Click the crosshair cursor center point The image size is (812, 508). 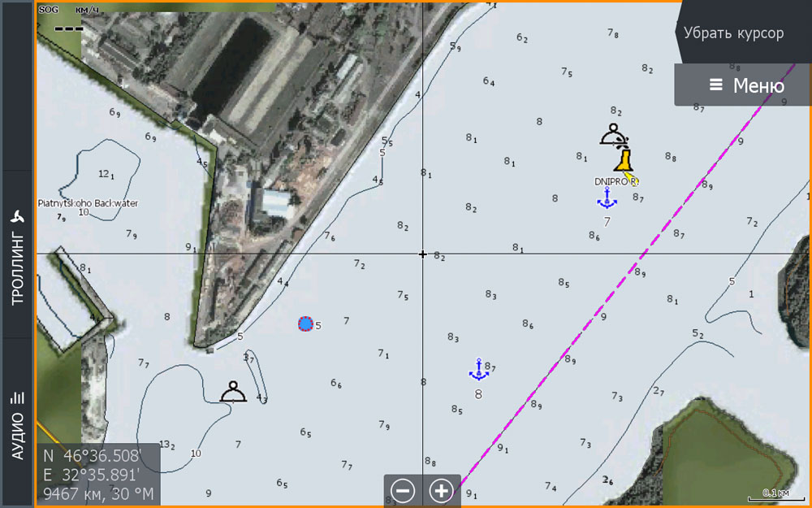coord(422,254)
